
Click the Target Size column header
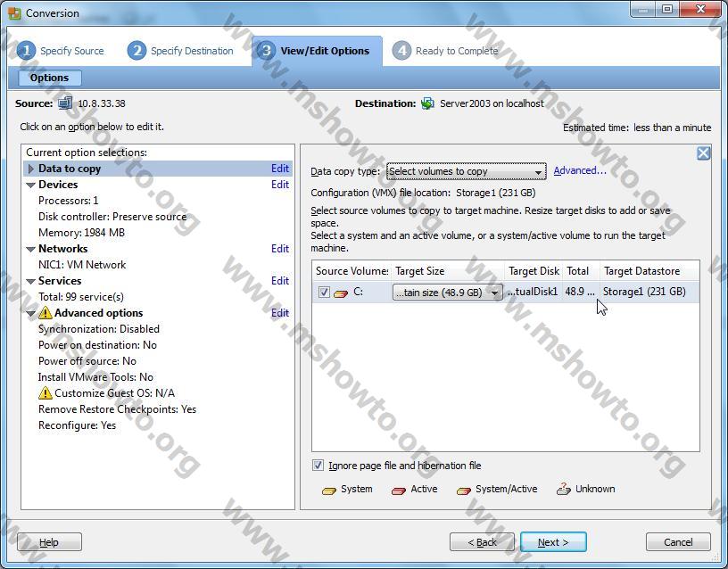(448, 270)
